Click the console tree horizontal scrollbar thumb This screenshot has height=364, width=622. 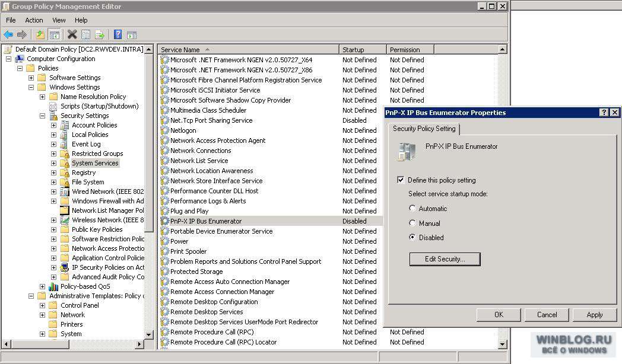(x=39, y=344)
